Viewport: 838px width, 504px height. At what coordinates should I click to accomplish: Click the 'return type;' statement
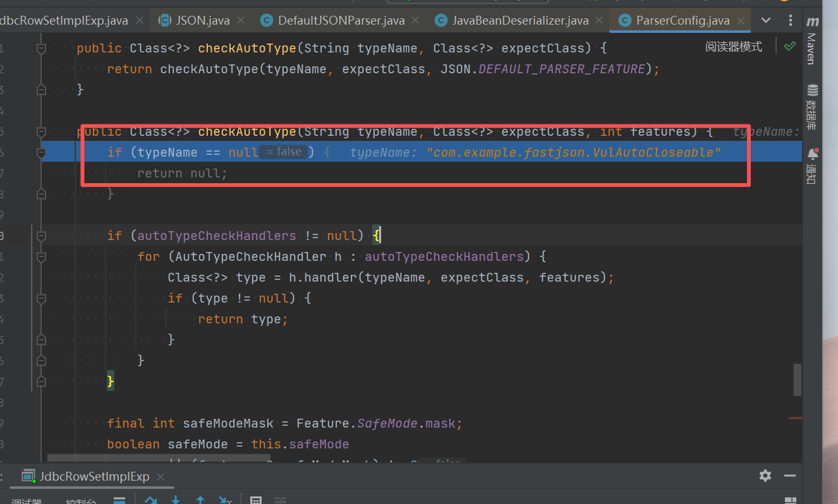[x=243, y=319]
